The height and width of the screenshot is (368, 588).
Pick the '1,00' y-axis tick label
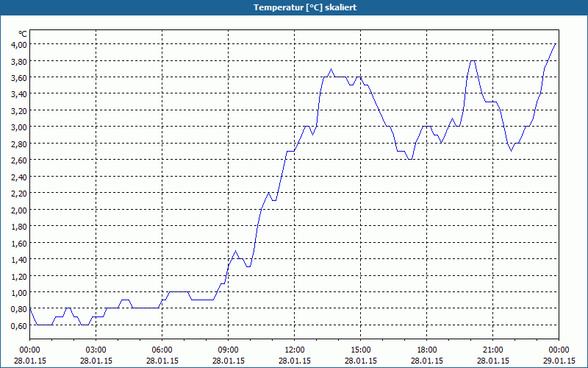coord(19,292)
